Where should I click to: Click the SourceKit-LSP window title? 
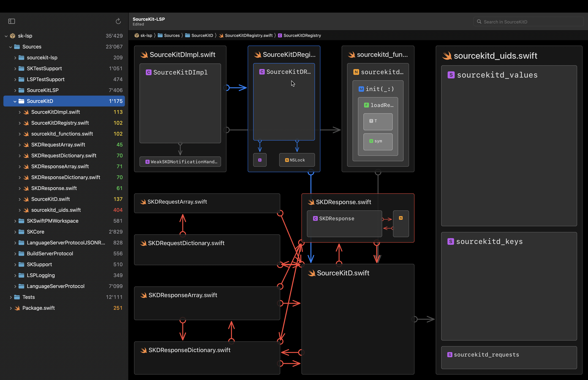(149, 19)
